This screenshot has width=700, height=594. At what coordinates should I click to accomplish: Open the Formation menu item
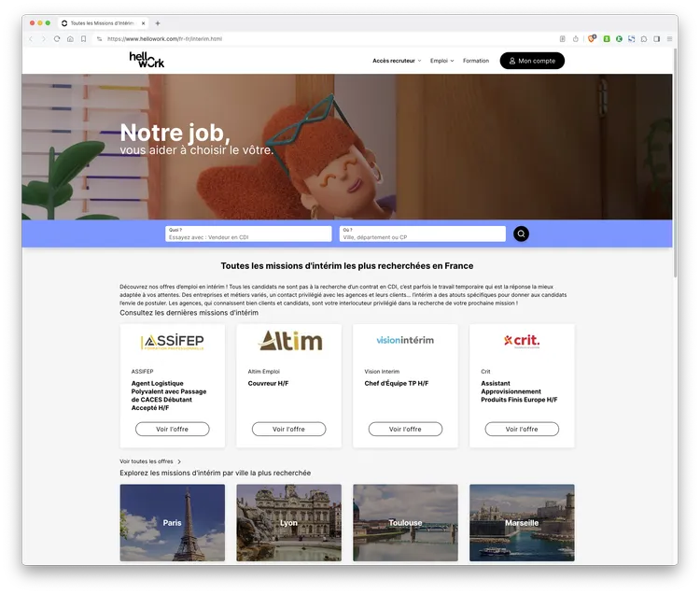[x=476, y=61]
